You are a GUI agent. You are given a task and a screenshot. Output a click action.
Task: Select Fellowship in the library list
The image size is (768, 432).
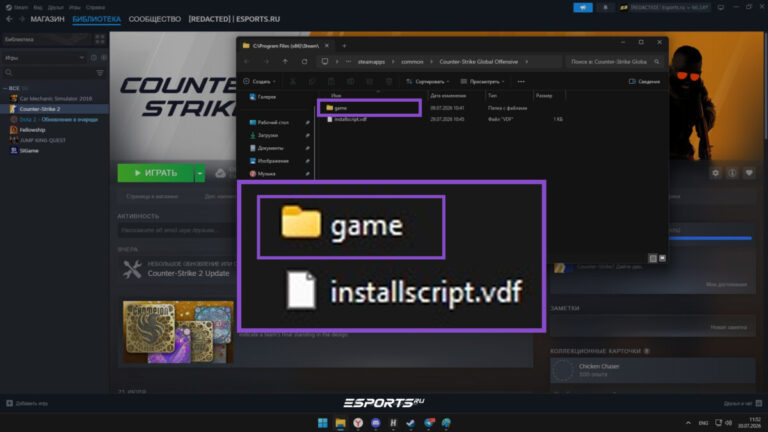pyautogui.click(x=28, y=130)
